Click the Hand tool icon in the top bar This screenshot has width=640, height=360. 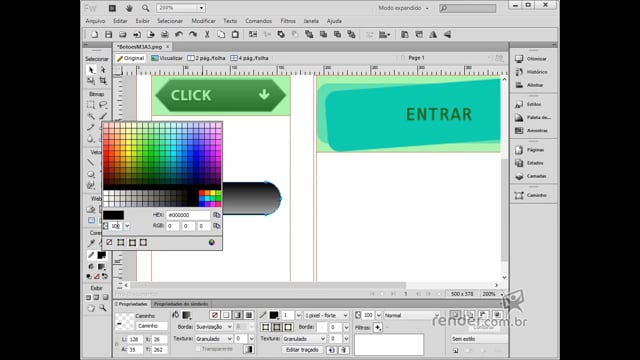(x=129, y=8)
